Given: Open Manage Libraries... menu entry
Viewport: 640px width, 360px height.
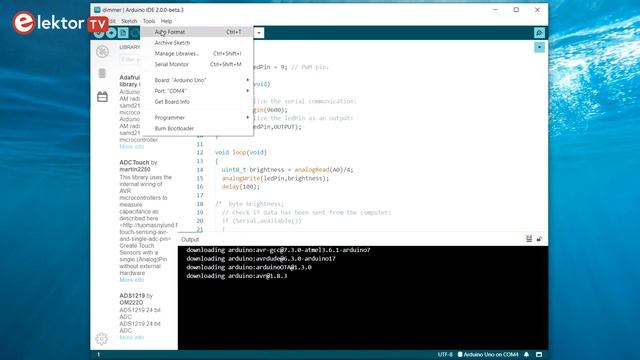Looking at the screenshot, I should click(x=198, y=53).
